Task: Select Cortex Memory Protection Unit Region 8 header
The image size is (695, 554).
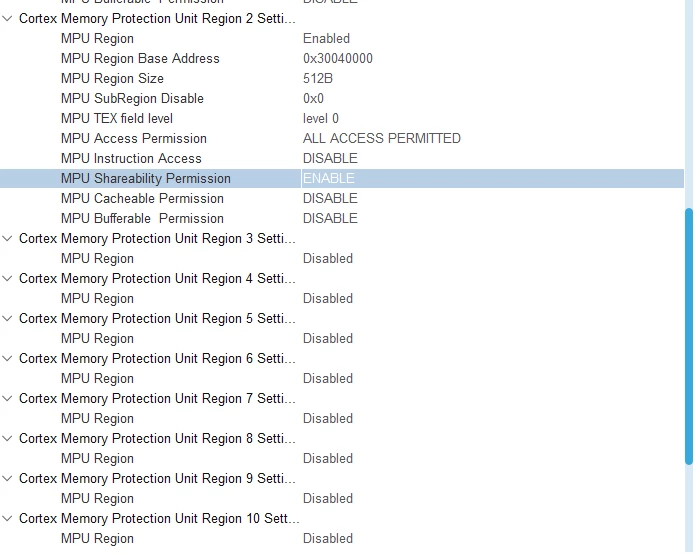Action: [x=157, y=438]
